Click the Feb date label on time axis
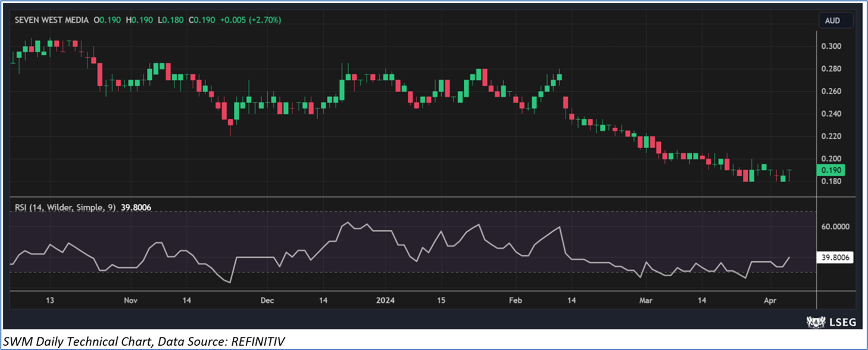 click(516, 301)
